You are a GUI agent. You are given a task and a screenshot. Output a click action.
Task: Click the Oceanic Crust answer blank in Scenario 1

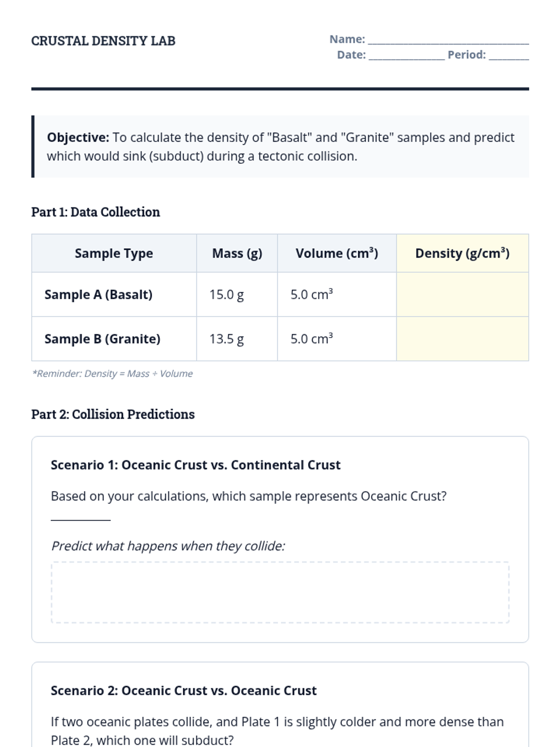point(81,516)
